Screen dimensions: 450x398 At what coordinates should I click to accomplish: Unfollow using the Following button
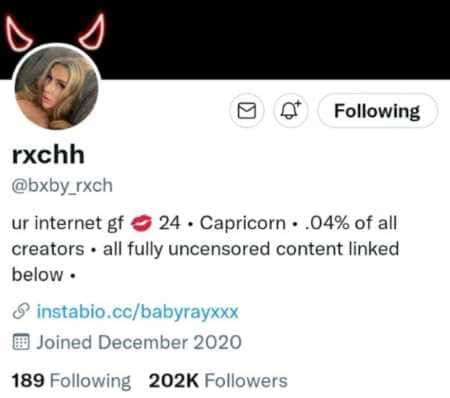click(377, 111)
